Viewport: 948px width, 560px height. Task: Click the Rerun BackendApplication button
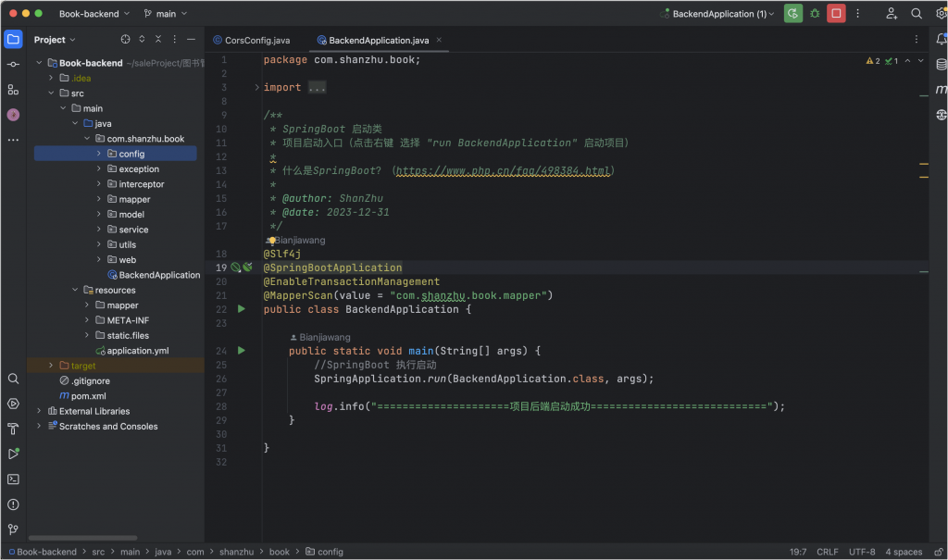coord(792,14)
